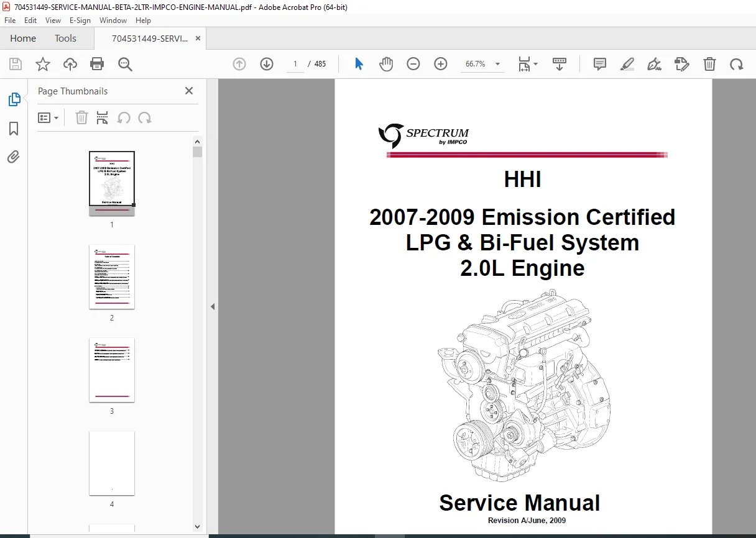The image size is (756, 538).
Task: Open the zoom level 66.7% dropdown
Action: [x=483, y=64]
